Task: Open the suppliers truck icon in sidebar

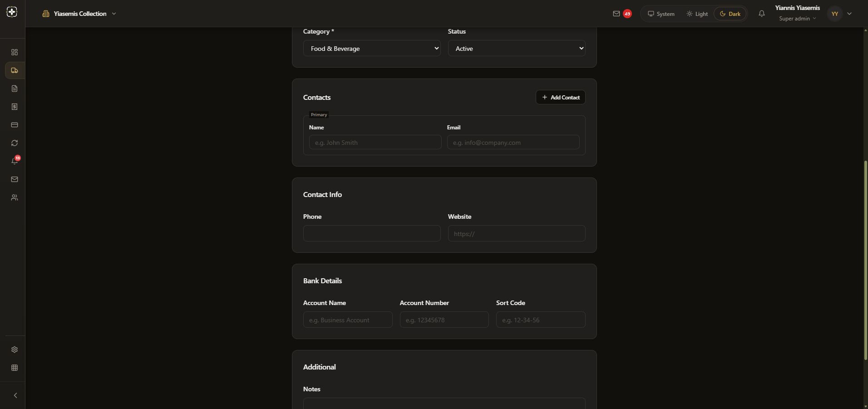Action: point(15,70)
